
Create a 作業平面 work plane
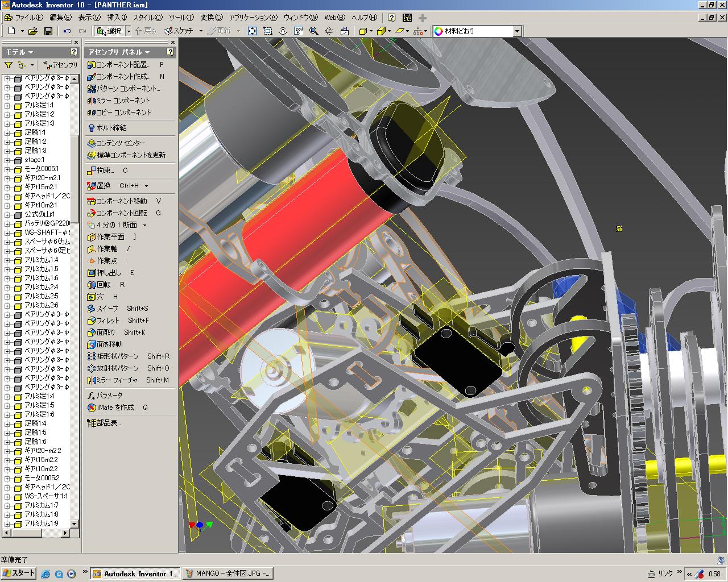click(106, 237)
